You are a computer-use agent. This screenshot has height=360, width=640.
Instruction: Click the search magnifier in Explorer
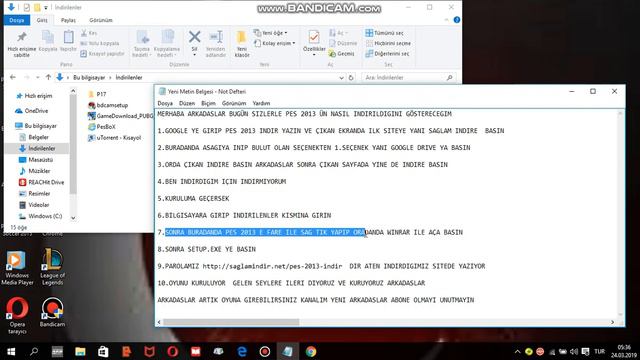click(x=449, y=78)
